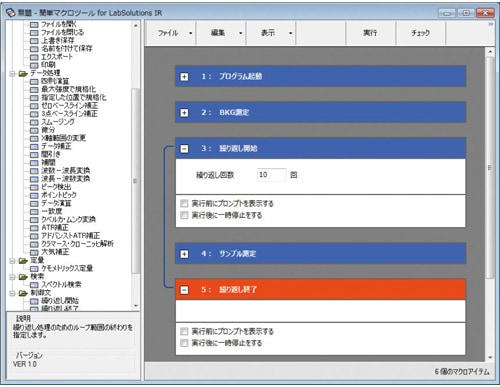
Task: Click the データ処理 folder icon
Action: [x=23, y=73]
